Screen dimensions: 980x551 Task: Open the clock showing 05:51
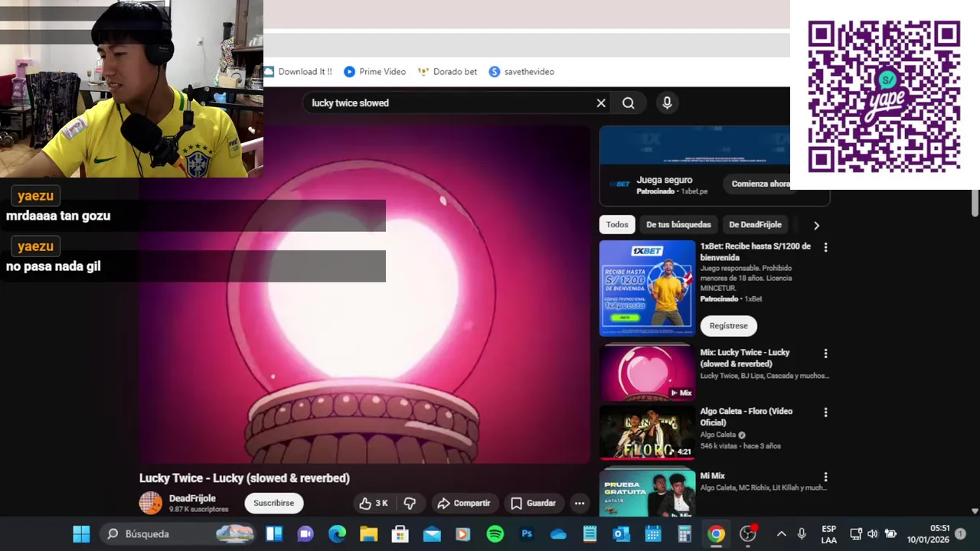click(928, 534)
